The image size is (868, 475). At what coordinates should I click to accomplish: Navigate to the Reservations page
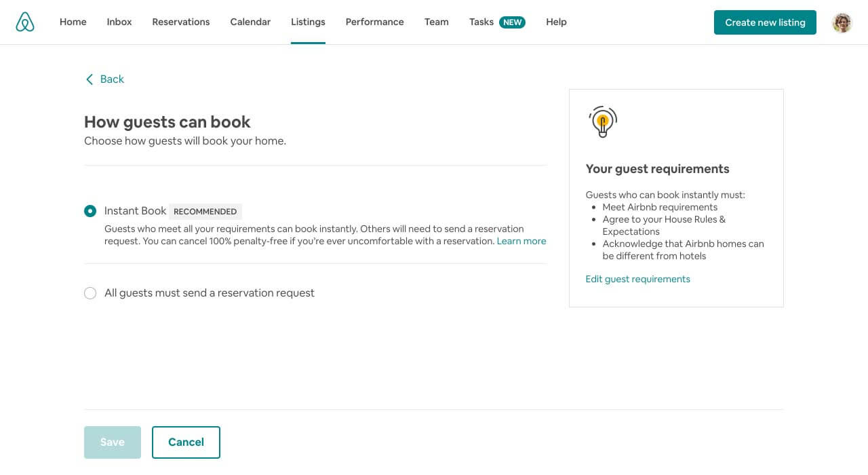[x=180, y=22]
